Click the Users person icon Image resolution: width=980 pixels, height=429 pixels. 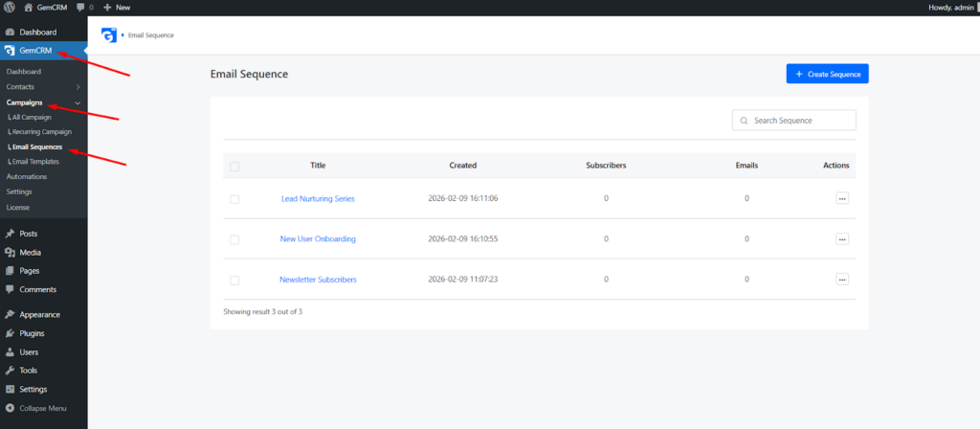click(10, 352)
